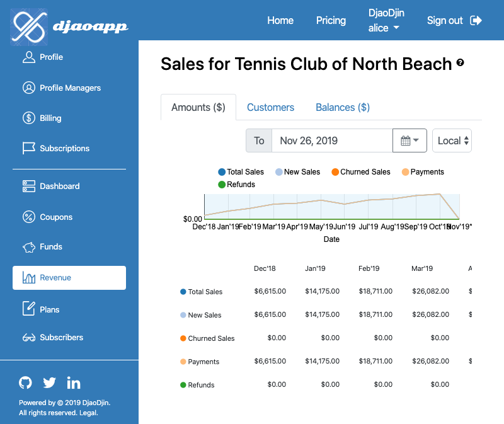This screenshot has width=504, height=424.
Task: Click Payments $18,711.00 for Feb'19
Action: pos(375,361)
